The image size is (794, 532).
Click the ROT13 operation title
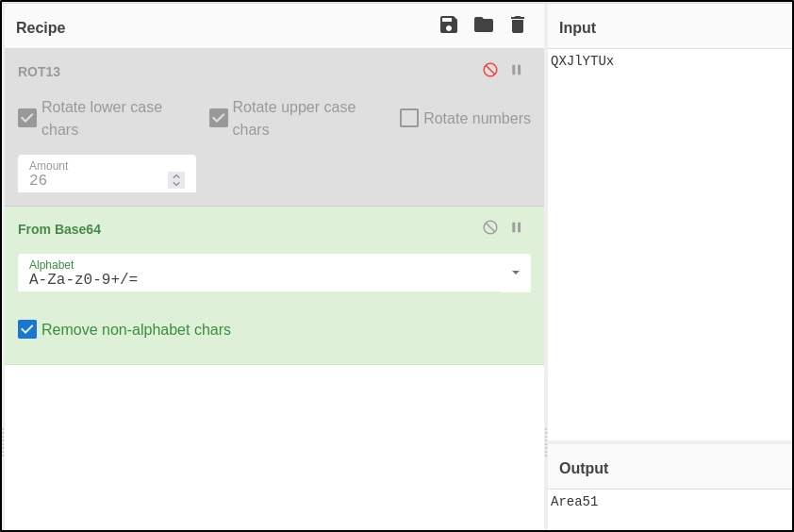point(39,72)
